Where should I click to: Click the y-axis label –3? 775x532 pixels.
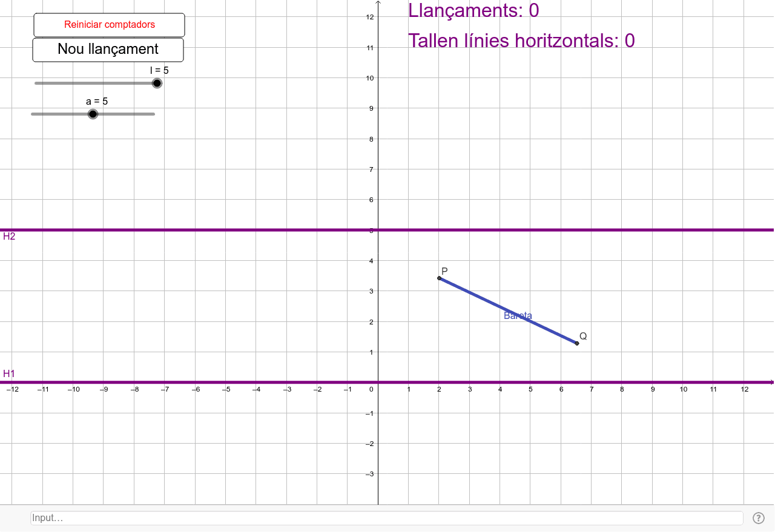[x=369, y=474]
